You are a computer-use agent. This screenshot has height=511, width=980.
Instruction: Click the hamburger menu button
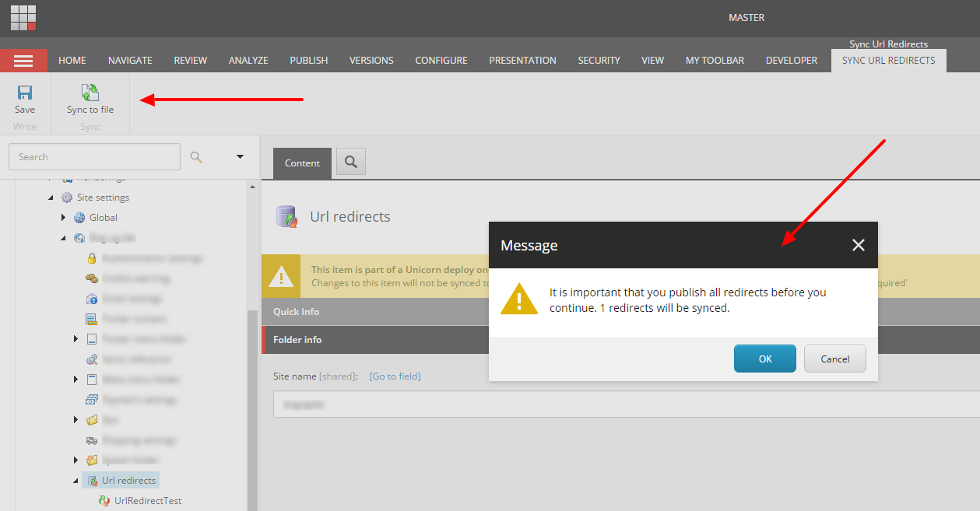tap(23, 61)
